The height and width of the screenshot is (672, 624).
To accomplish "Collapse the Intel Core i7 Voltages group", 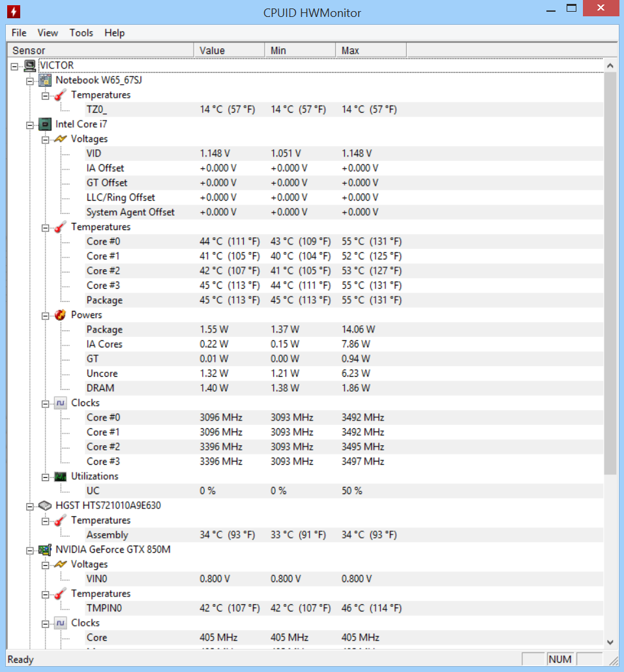I will coord(45,139).
